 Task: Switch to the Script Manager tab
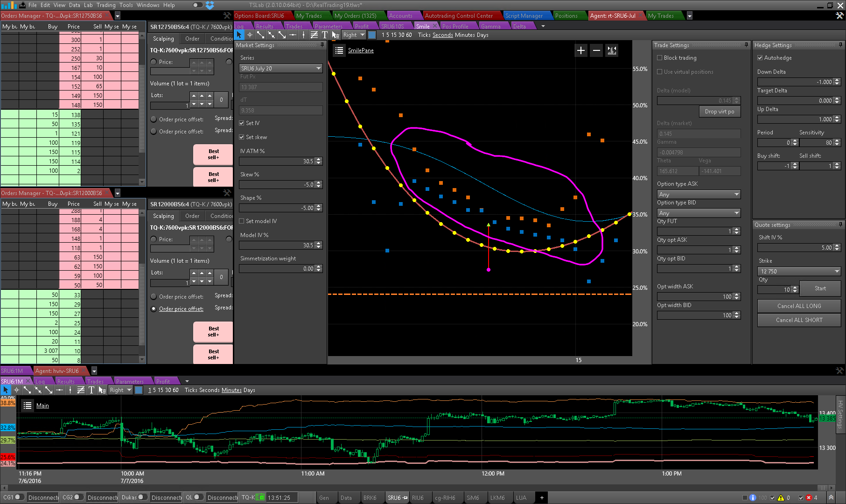(x=524, y=16)
